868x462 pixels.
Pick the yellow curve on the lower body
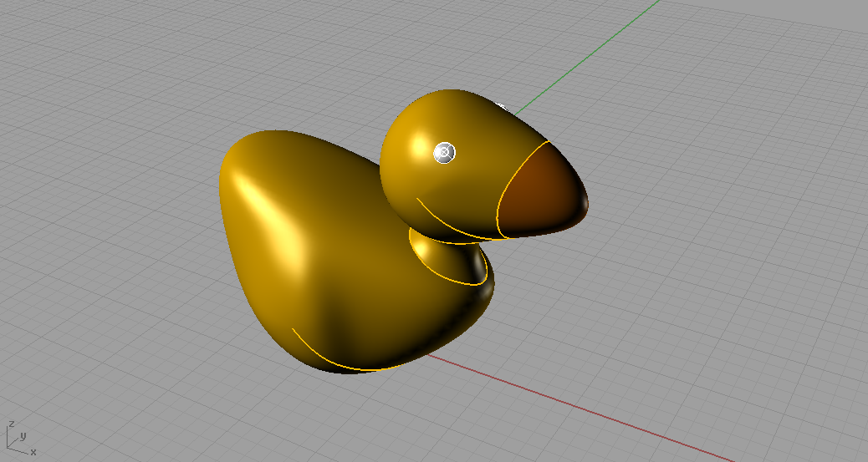tap(334, 357)
